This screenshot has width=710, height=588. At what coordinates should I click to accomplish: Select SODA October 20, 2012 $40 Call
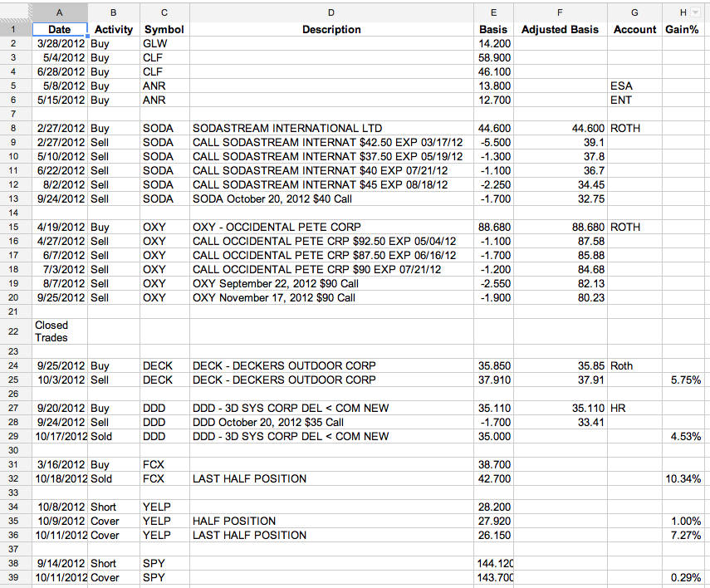click(x=331, y=198)
